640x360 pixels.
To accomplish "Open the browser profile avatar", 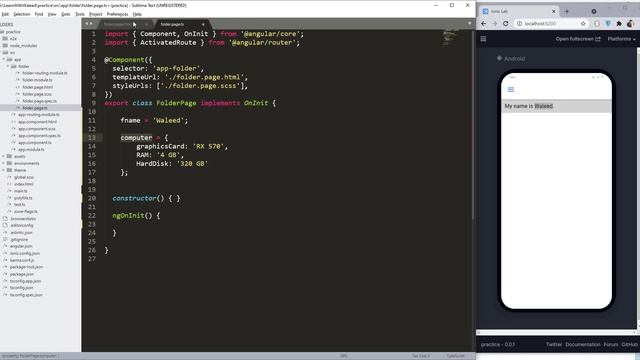I will pos(630,24).
